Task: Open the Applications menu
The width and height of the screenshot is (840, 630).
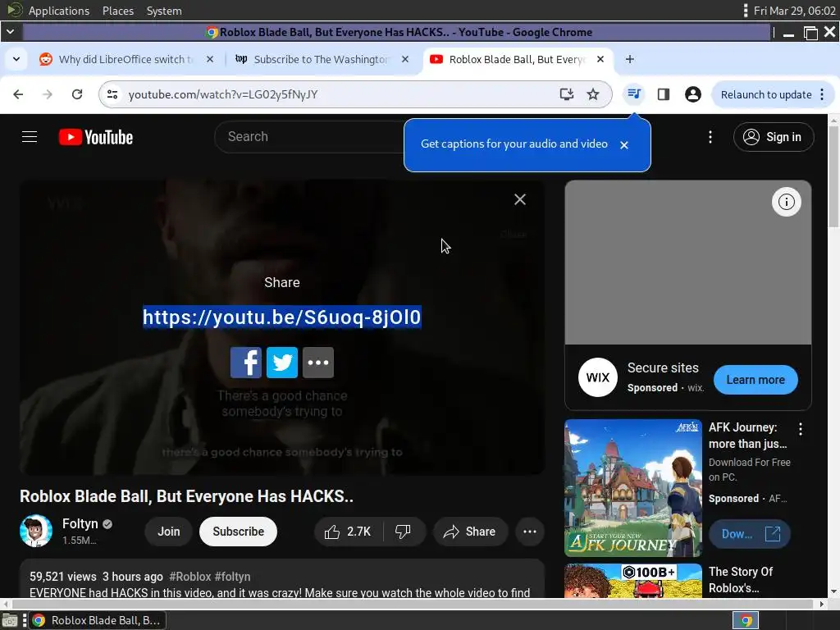Action: pyautogui.click(x=59, y=11)
